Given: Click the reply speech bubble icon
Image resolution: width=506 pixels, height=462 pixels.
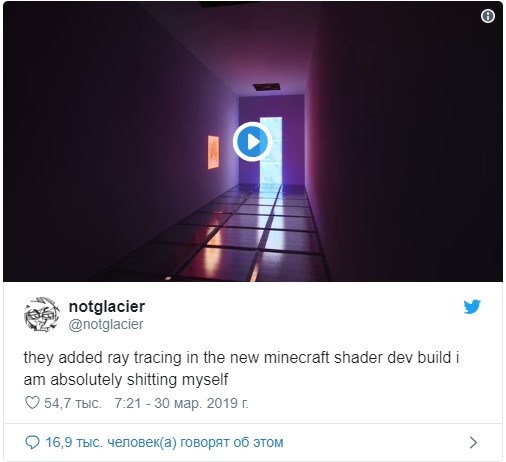Looking at the screenshot, I should (32, 442).
